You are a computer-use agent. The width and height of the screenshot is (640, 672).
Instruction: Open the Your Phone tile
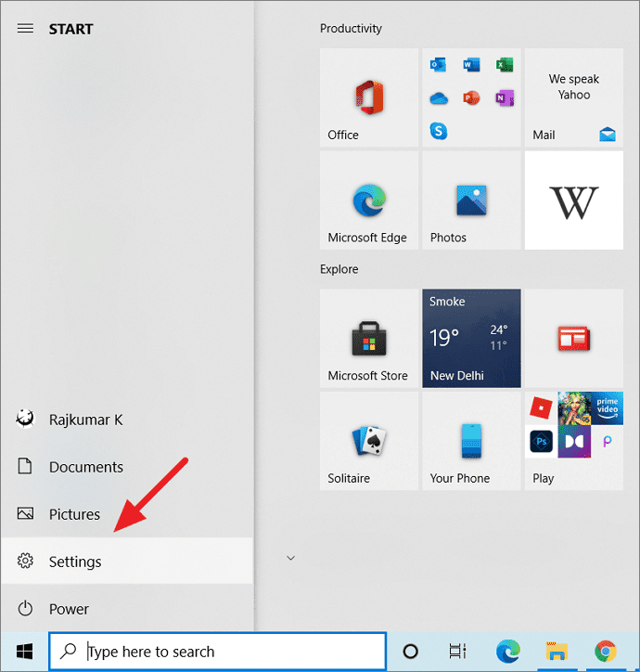(x=471, y=441)
